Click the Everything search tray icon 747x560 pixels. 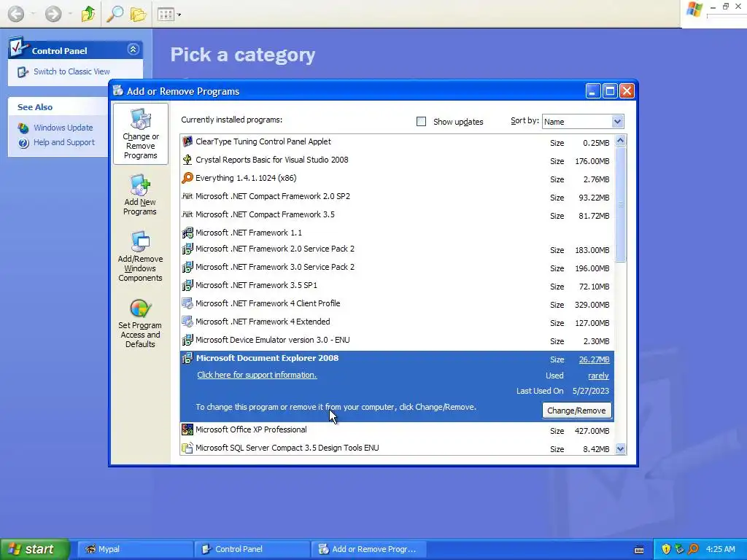(x=693, y=549)
